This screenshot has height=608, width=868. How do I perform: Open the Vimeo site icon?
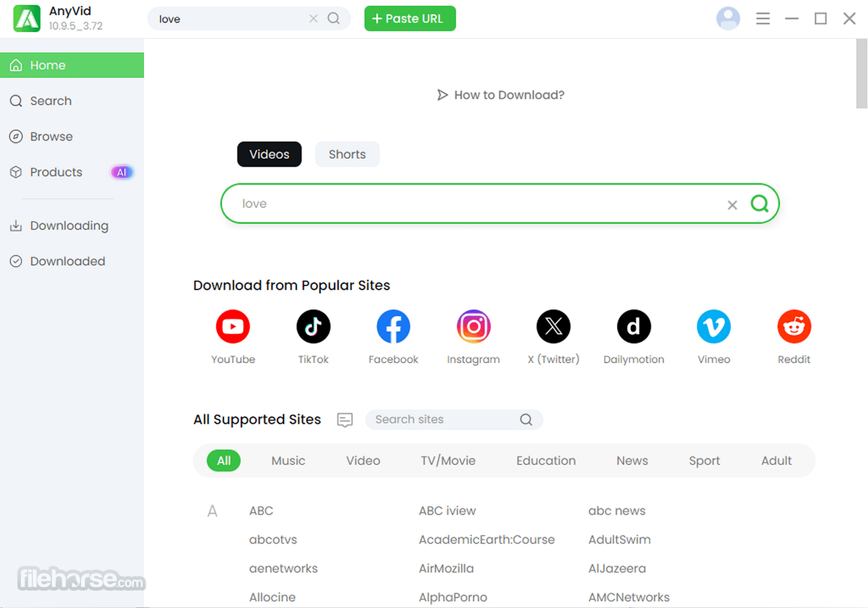[x=714, y=327]
